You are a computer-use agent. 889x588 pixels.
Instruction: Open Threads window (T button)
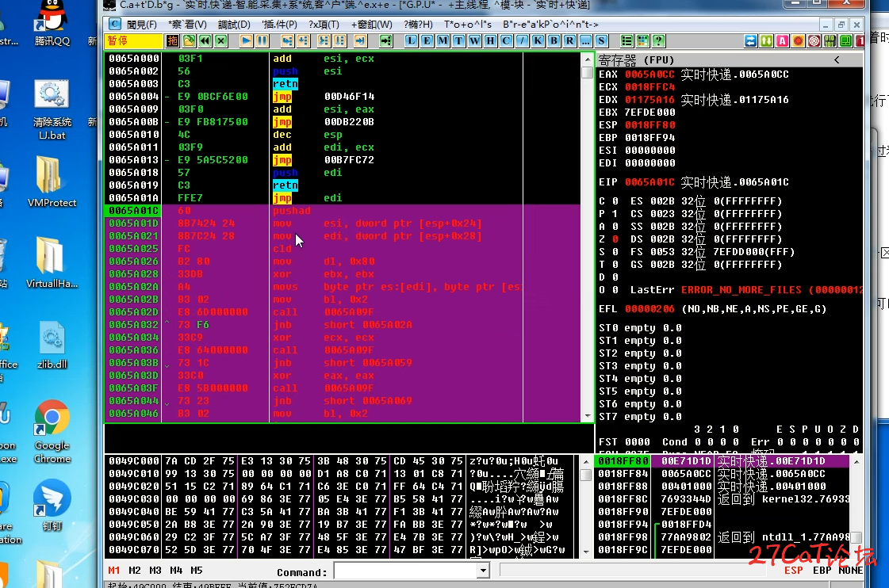458,40
